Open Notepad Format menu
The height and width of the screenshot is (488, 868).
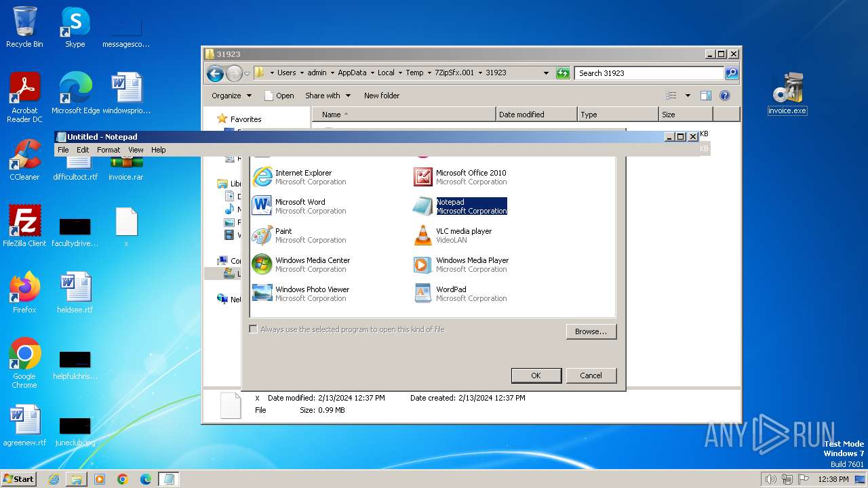pos(108,150)
